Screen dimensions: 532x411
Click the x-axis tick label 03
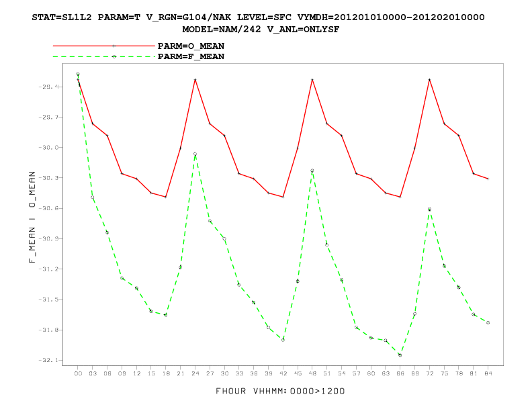[x=93, y=373]
